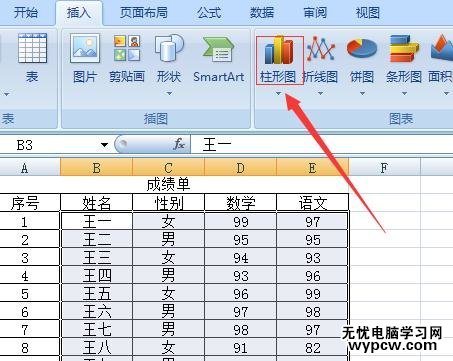The height and width of the screenshot is (361, 453).
Task: Switch to the 插入 Insert tab
Action: click(79, 13)
